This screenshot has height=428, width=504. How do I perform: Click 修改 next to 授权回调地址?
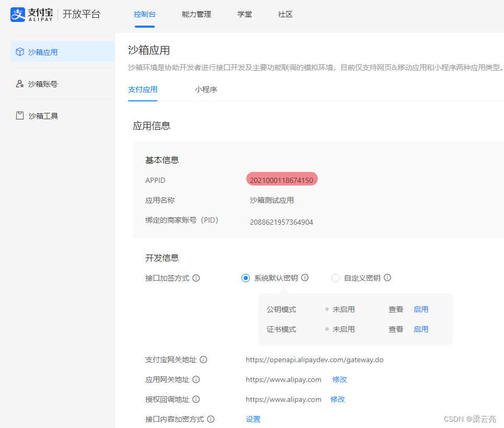pos(338,399)
